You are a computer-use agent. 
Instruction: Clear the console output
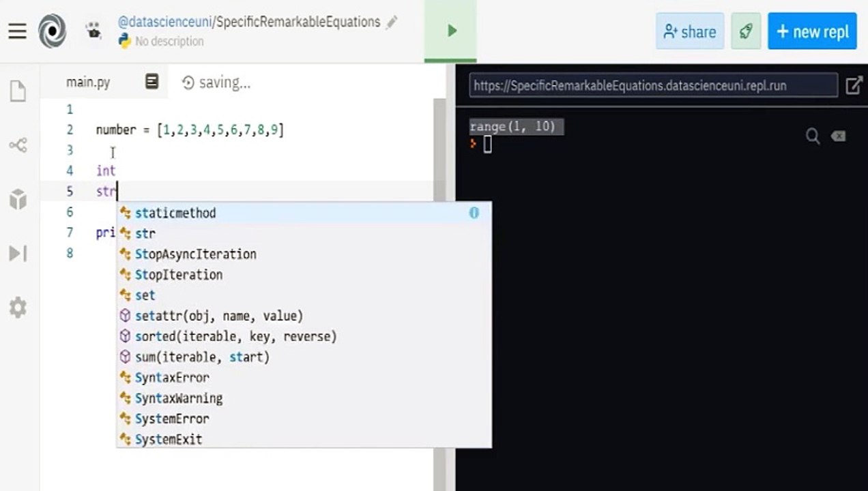pos(838,136)
